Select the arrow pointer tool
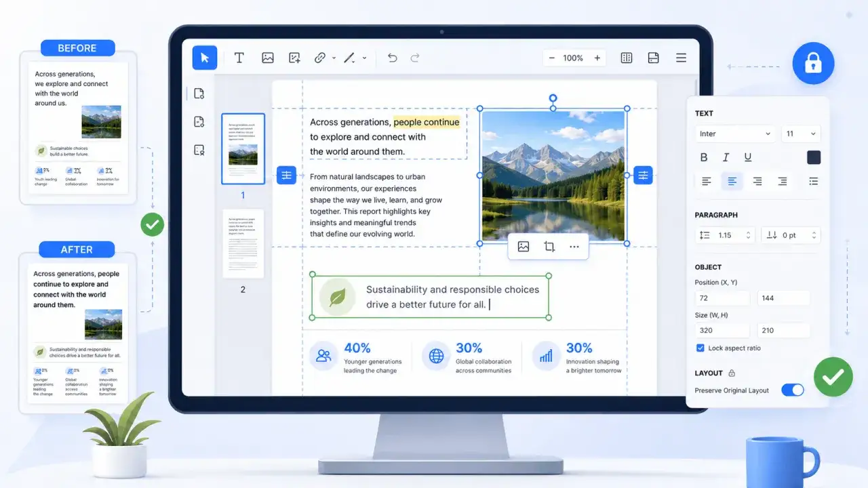The width and height of the screenshot is (868, 488). point(205,58)
